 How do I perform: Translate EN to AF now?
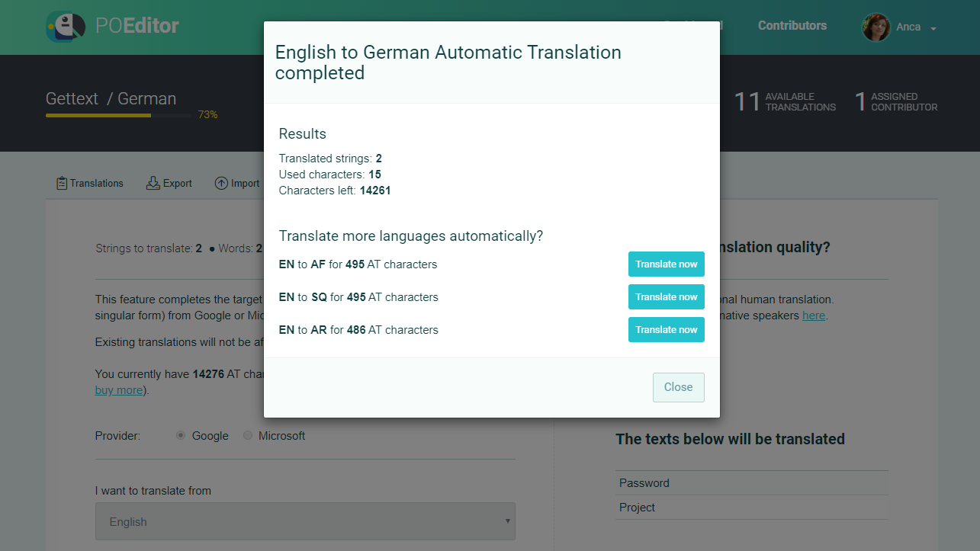point(666,264)
